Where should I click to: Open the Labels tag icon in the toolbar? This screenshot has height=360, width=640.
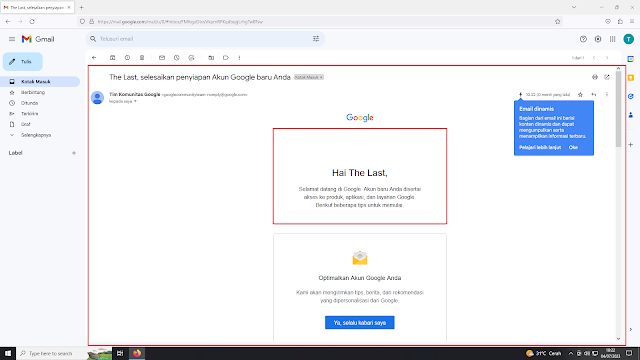226,58
